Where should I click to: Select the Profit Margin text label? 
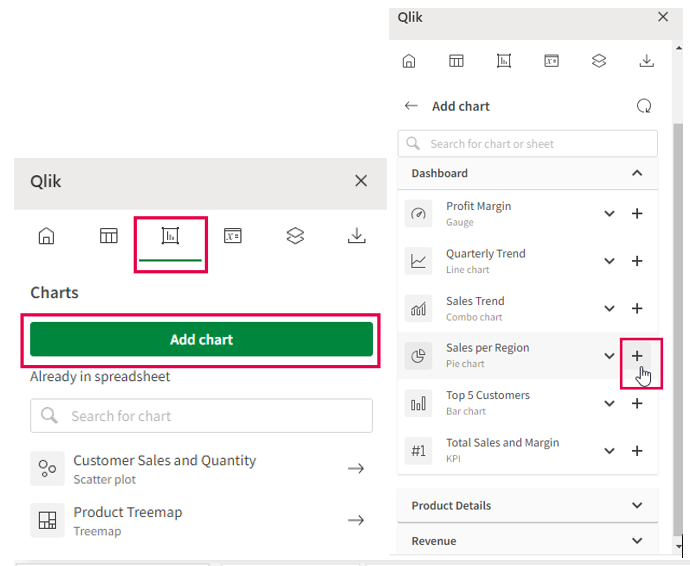pyautogui.click(x=478, y=206)
